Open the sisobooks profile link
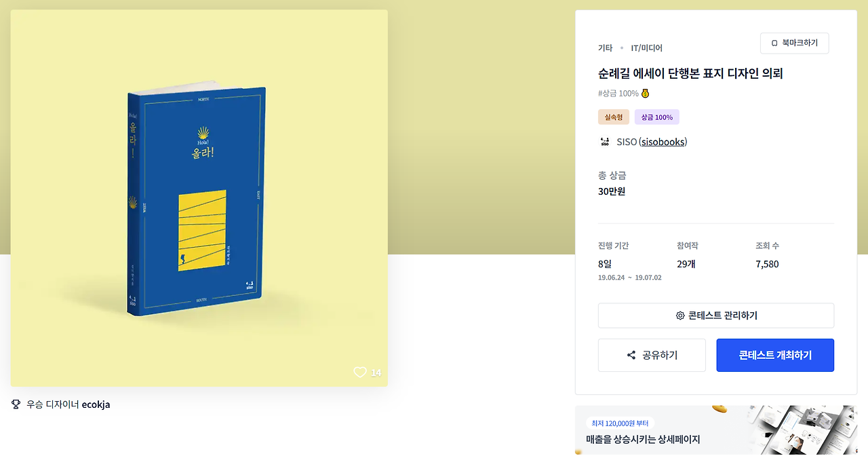The width and height of the screenshot is (868, 456). pos(663,142)
